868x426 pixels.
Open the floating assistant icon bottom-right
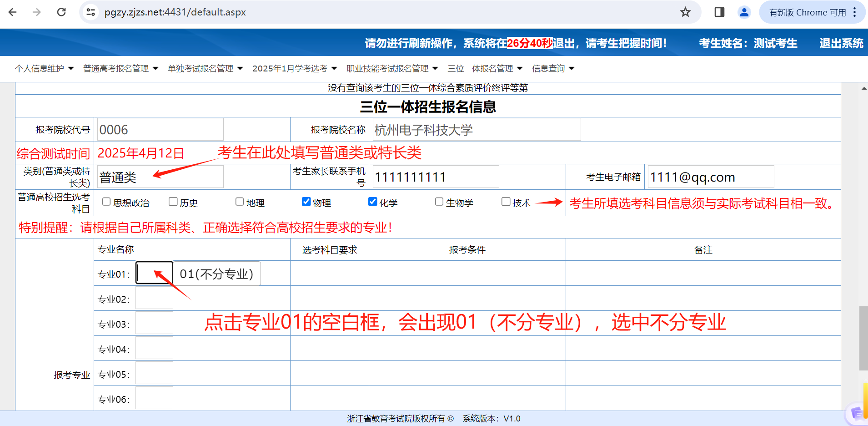pyautogui.click(x=857, y=413)
